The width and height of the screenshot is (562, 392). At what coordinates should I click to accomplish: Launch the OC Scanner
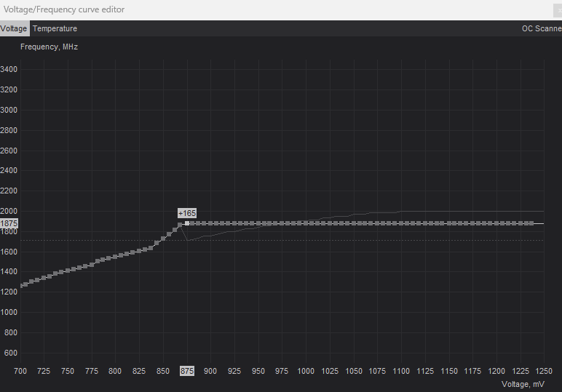pos(541,29)
